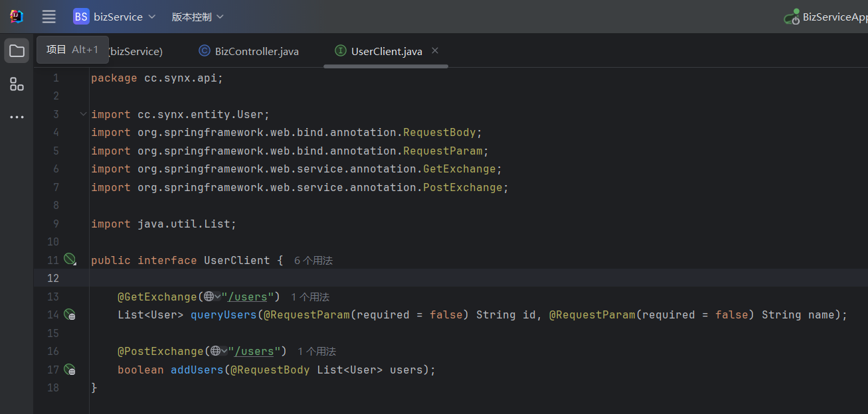Click the "6 个用法" usages hint
Viewport: 868px width, 414px height.
[313, 261]
